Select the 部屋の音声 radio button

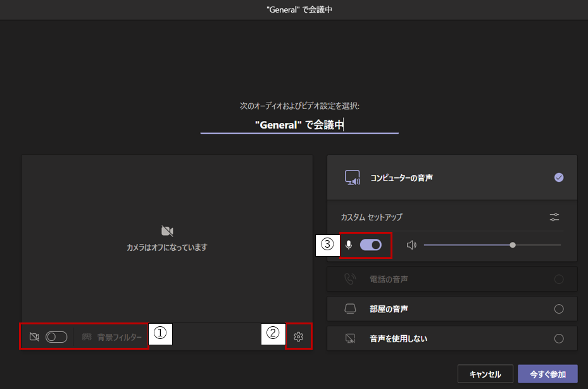(x=558, y=309)
